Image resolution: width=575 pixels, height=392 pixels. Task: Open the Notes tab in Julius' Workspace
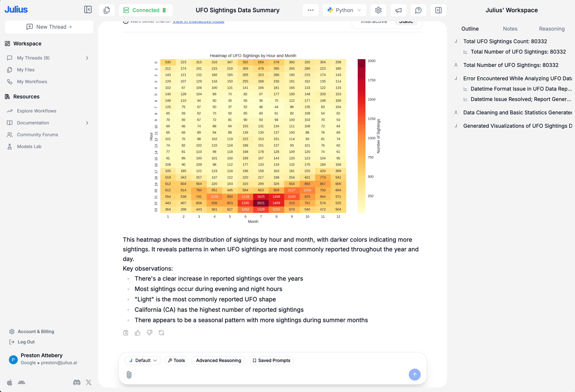(510, 29)
